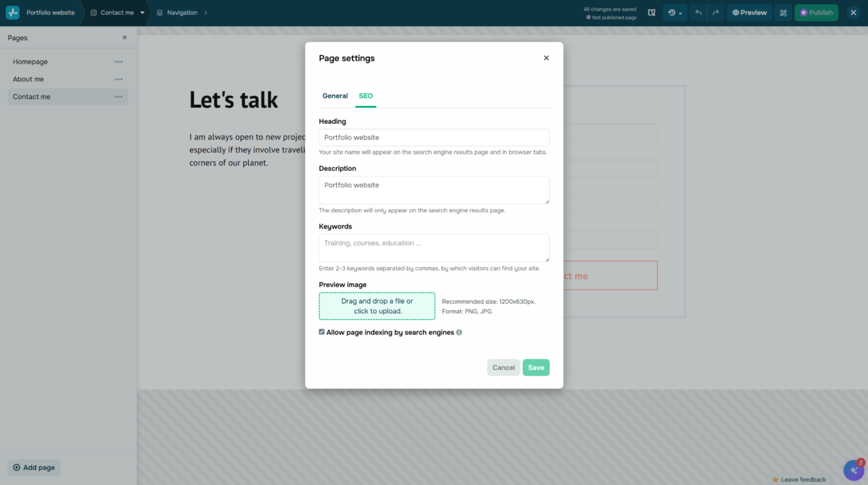Open options menu for Homepage page
This screenshot has height=485, width=868.
(x=119, y=62)
